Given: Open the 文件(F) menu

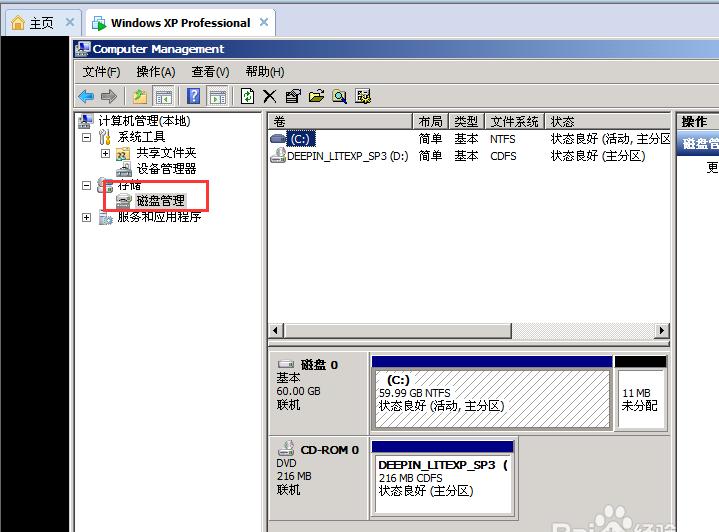Looking at the screenshot, I should click(x=101, y=72).
